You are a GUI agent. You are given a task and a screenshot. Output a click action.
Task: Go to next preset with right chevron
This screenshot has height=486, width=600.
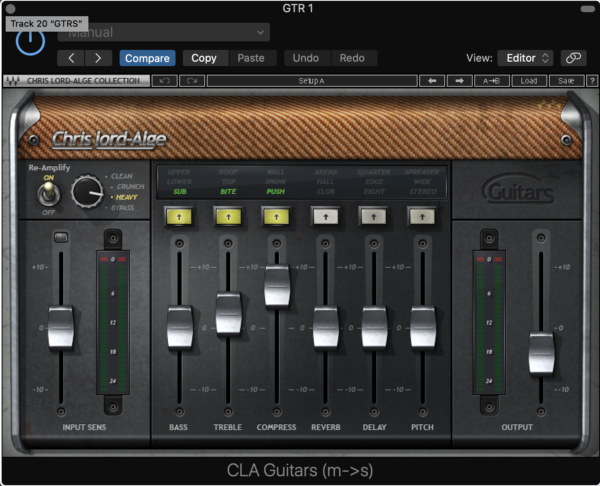(x=98, y=58)
